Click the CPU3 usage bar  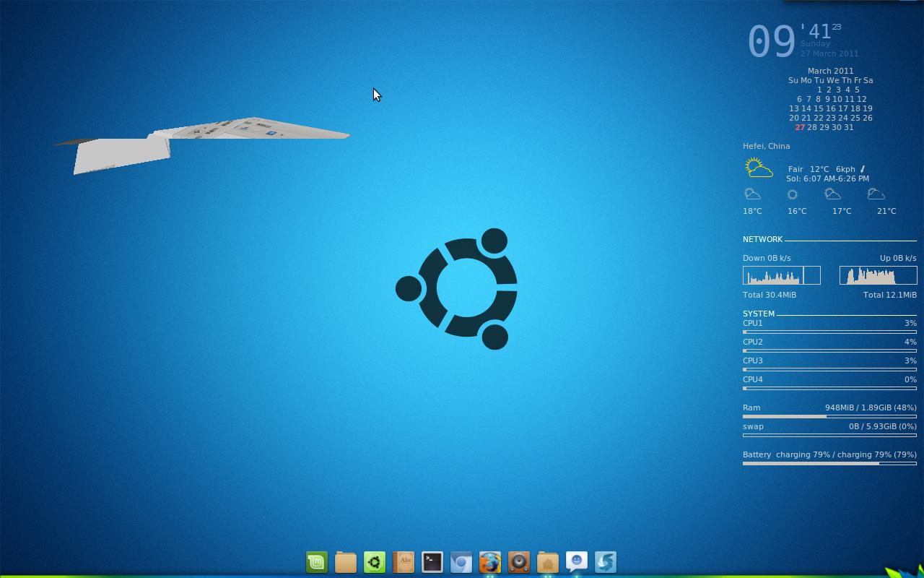coord(829,369)
